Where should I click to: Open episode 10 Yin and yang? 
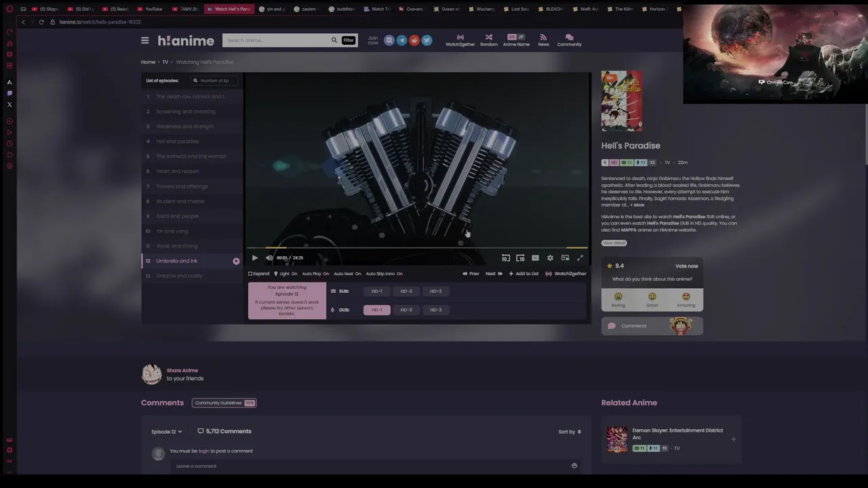[x=191, y=231]
